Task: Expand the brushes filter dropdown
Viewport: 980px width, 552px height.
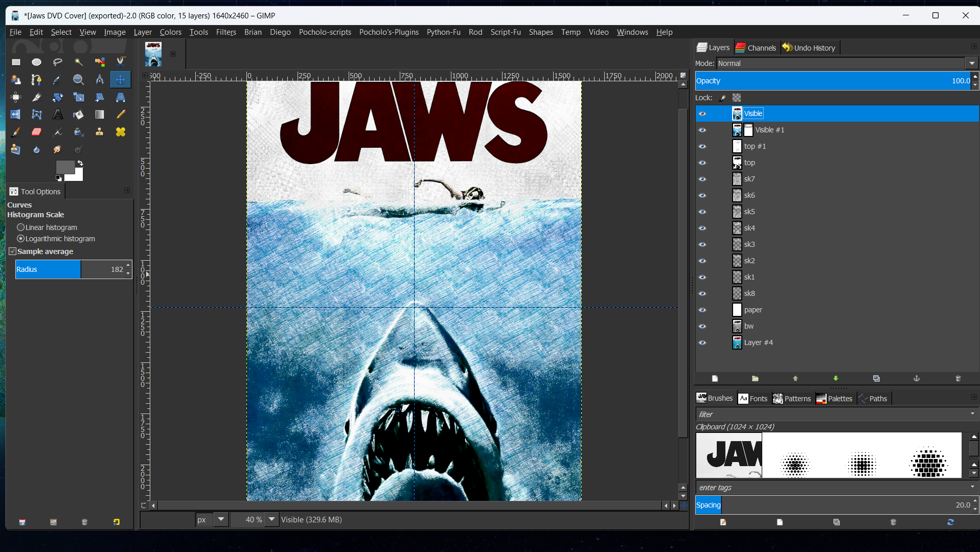Action: [x=972, y=414]
